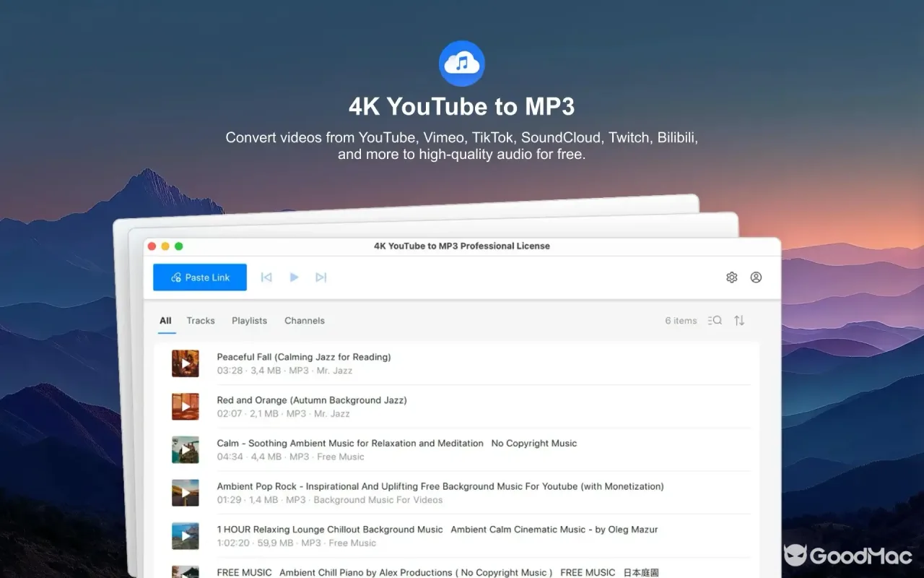This screenshot has width=924, height=578.
Task: Maximize the window with the green button
Action: pos(179,246)
